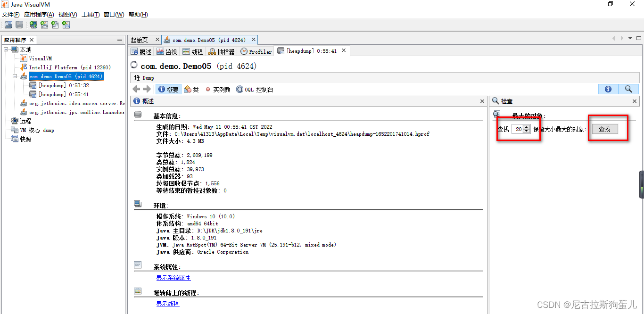Open the editor tab list dropdown arrow
The height and width of the screenshot is (314, 644).
pyautogui.click(x=630, y=38)
